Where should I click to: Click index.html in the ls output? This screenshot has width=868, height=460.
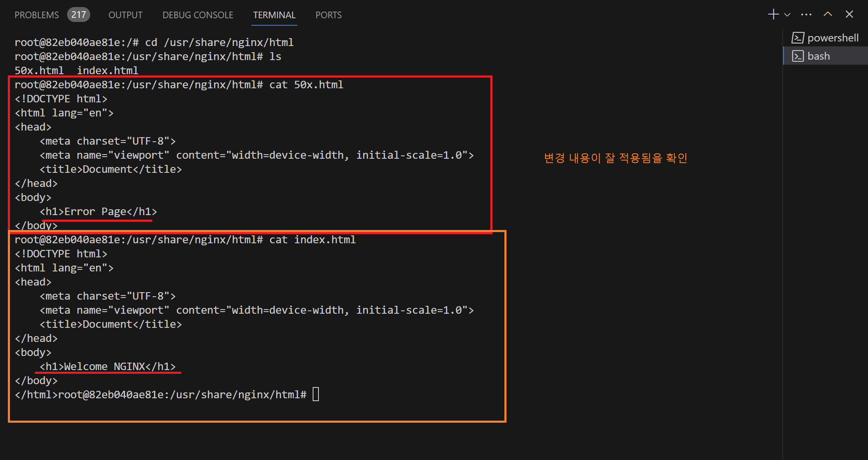[x=107, y=70]
